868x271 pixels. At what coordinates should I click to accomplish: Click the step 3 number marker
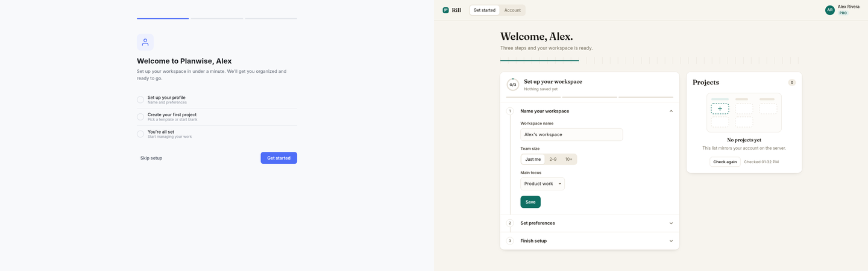510,241
